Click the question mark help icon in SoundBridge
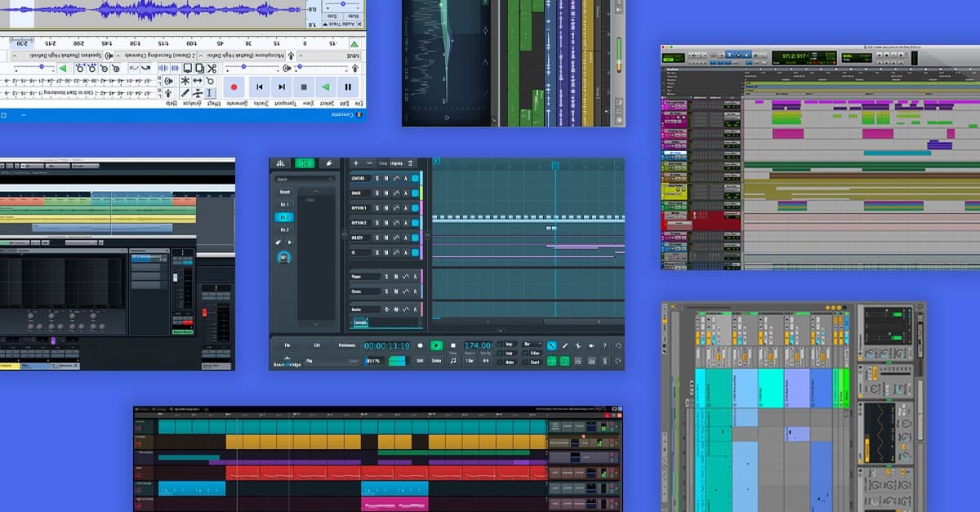Image resolution: width=980 pixels, height=512 pixels. pos(604,346)
